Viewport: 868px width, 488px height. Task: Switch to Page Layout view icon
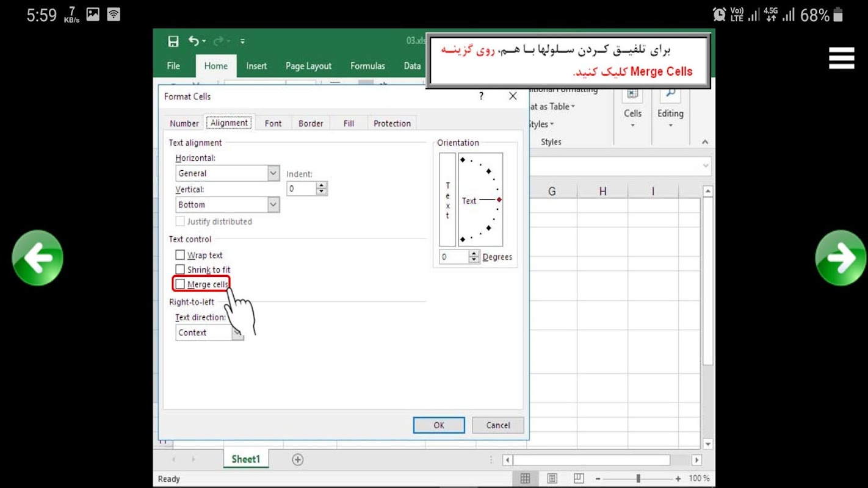pos(552,478)
